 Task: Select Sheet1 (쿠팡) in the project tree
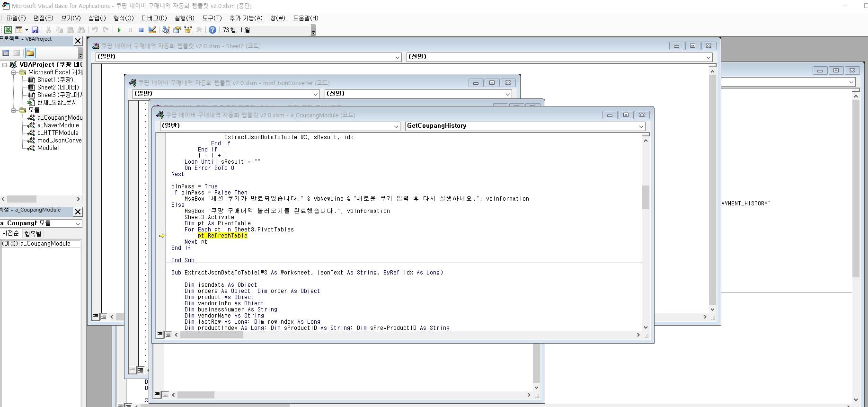(x=55, y=80)
